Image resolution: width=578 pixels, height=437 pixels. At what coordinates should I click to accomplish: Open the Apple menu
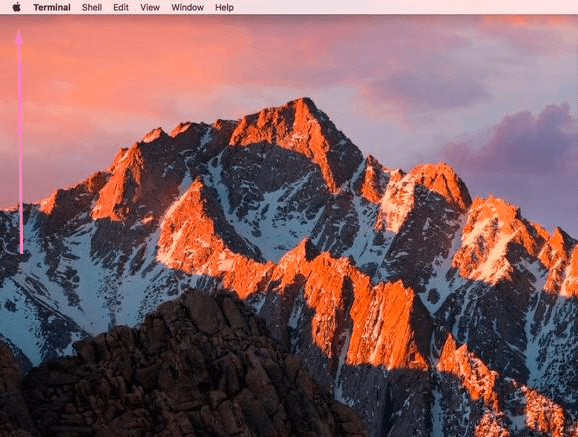pyautogui.click(x=17, y=7)
